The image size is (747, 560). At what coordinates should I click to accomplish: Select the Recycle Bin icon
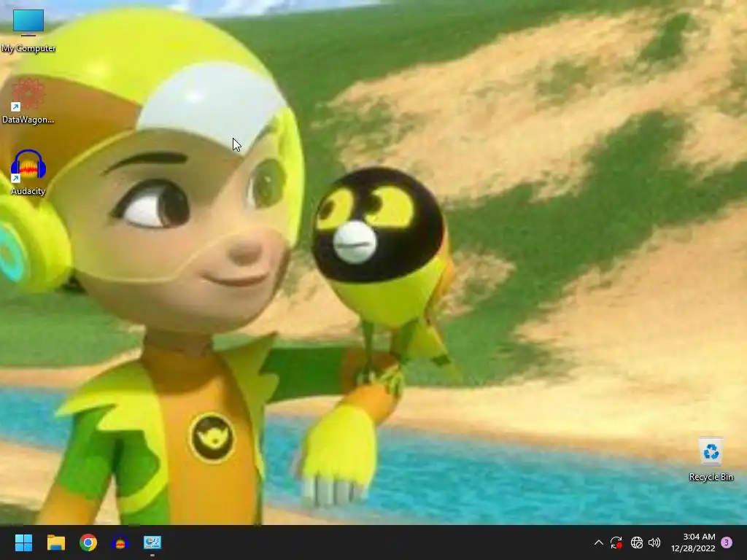[711, 459]
